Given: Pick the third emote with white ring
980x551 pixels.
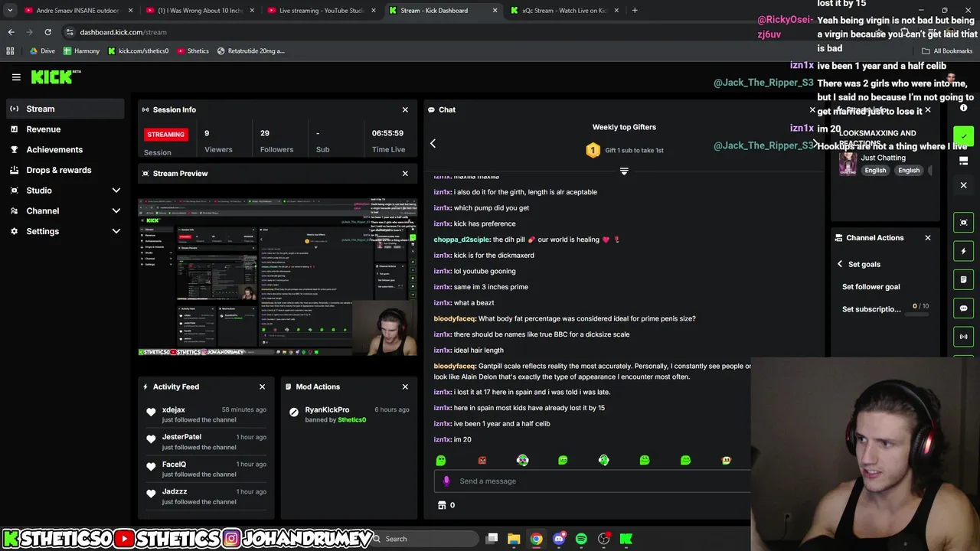Looking at the screenshot, I should click(522, 460).
